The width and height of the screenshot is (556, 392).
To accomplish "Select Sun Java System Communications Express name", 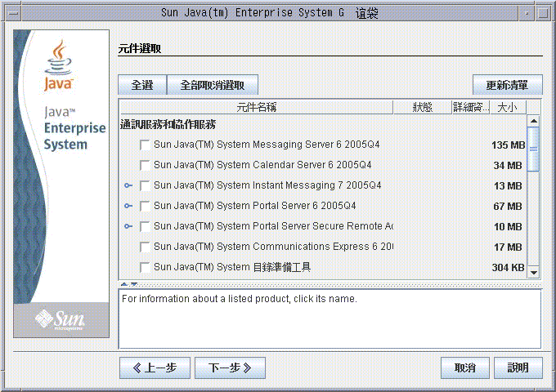I will click(x=273, y=247).
